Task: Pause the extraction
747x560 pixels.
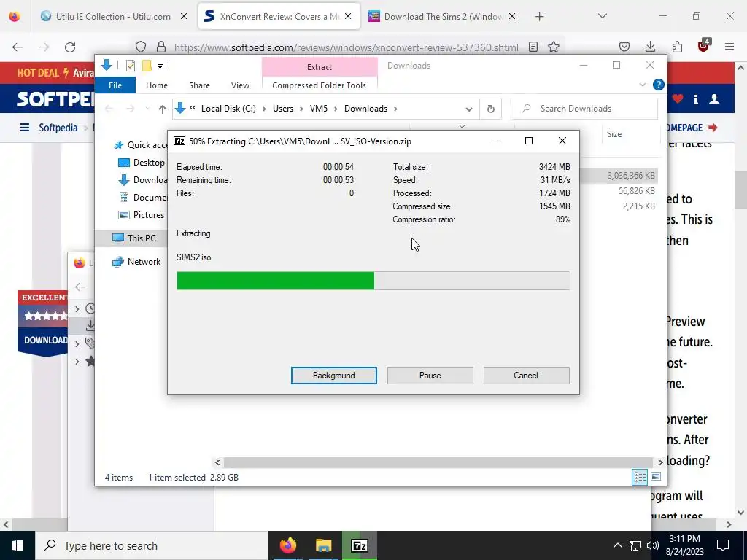Action: click(430, 376)
